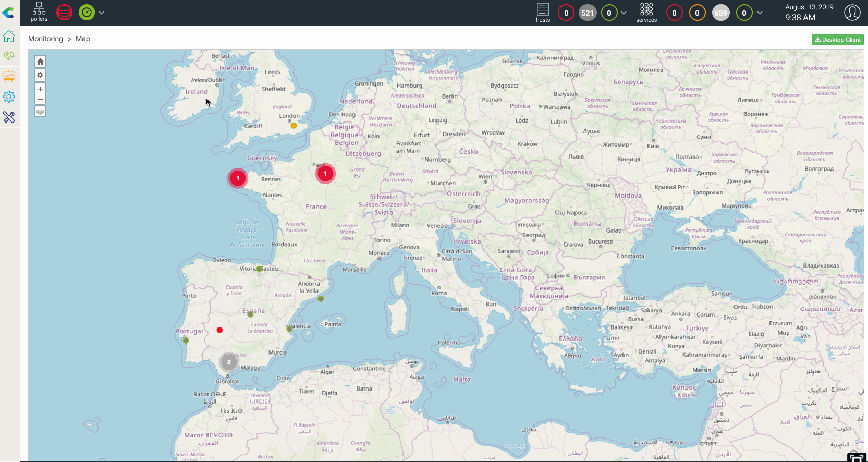The image size is (868, 462).
Task: Expand the hosts status dropdown arrow
Action: pyautogui.click(x=624, y=13)
